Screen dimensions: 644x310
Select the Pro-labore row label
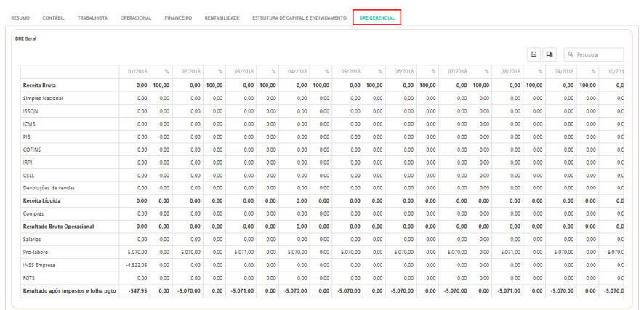[x=34, y=252]
